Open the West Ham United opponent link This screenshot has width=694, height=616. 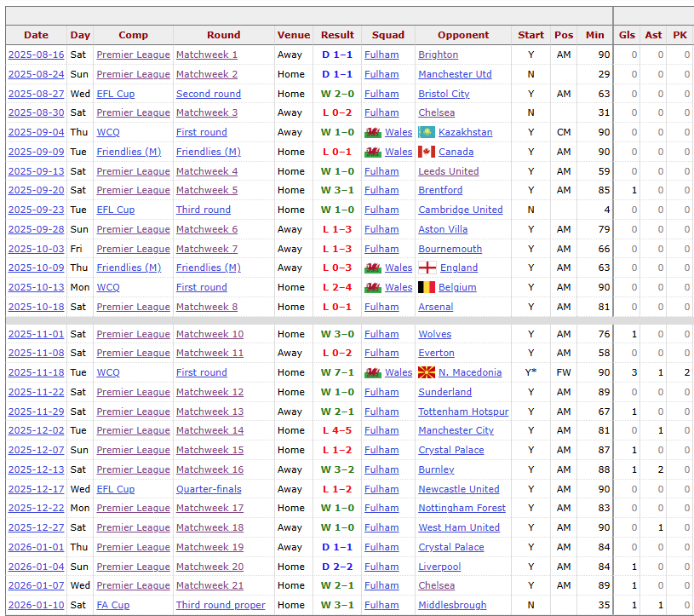(459, 528)
